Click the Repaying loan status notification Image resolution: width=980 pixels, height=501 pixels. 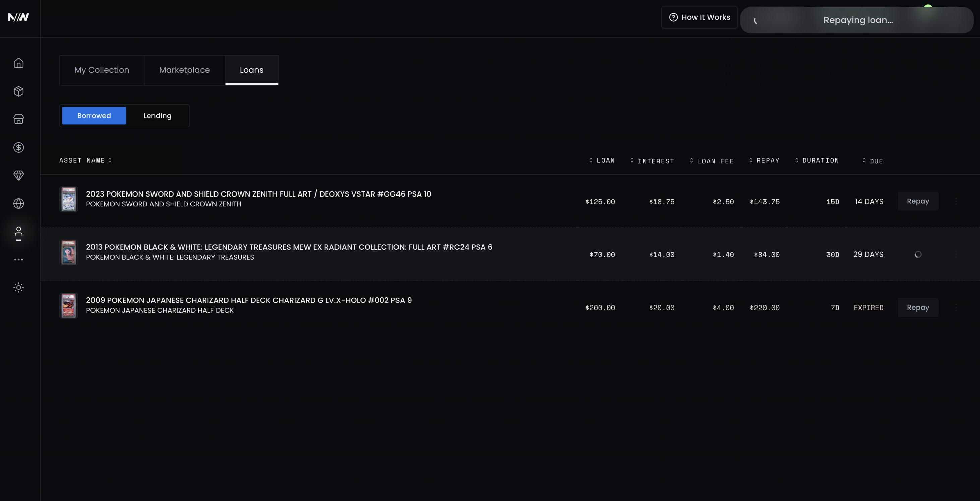click(x=857, y=20)
